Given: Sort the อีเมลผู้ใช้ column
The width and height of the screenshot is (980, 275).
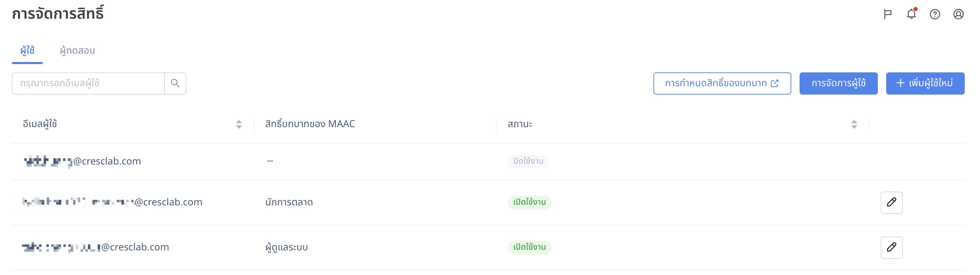Looking at the screenshot, I should click(x=239, y=124).
